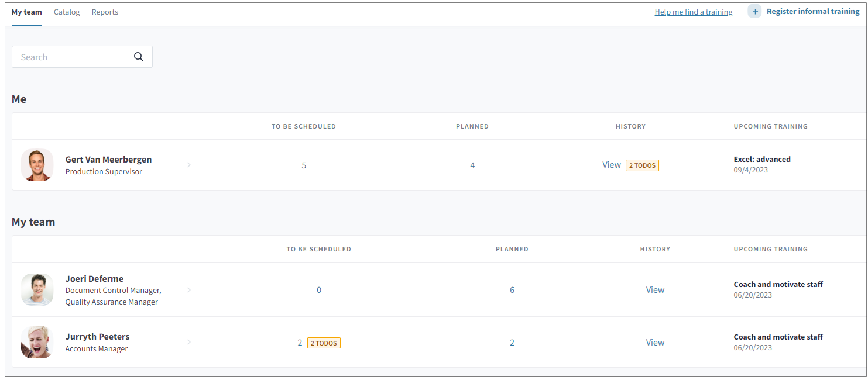Click the date 09/4/2023
Viewport: 868px width, 380px height.
(750, 170)
